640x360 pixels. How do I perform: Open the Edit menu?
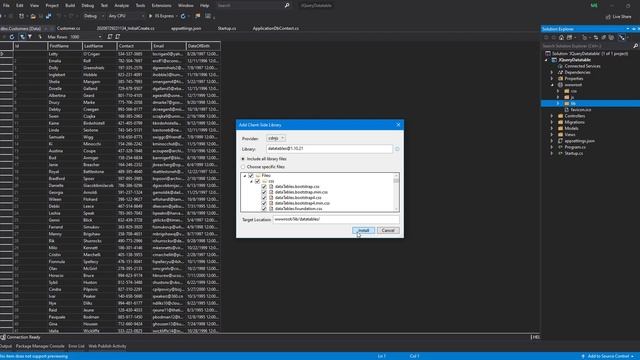coord(20,6)
